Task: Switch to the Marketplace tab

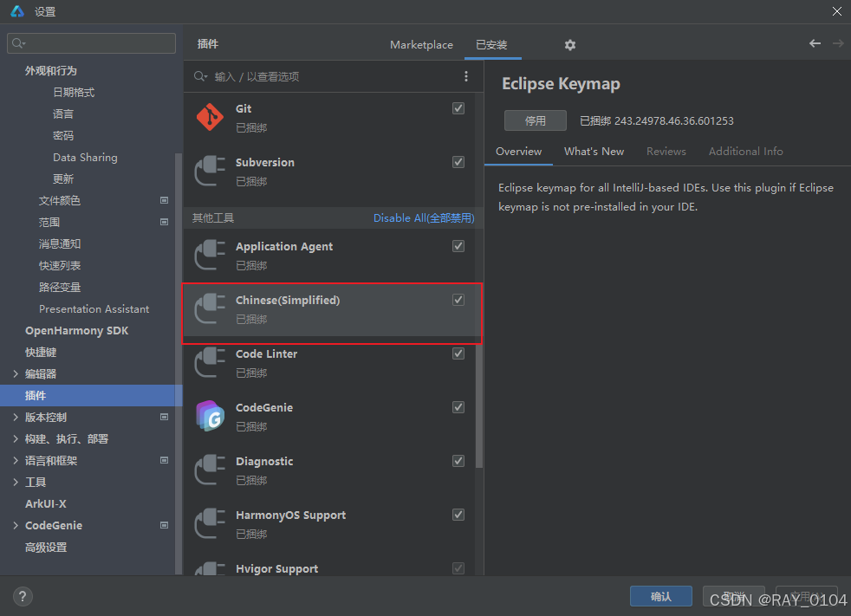Action: [422, 45]
